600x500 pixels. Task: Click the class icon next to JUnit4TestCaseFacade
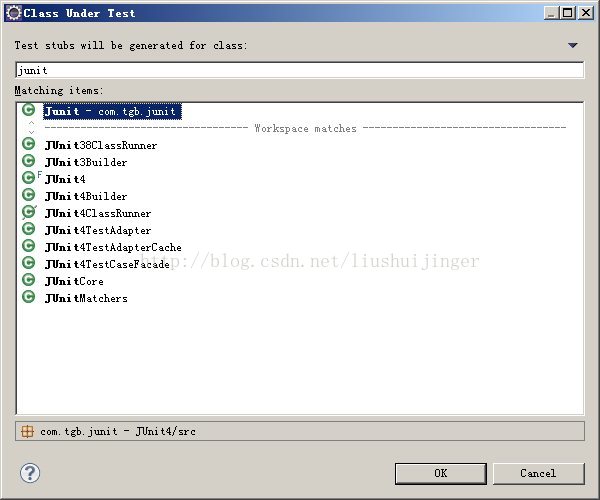(28, 263)
